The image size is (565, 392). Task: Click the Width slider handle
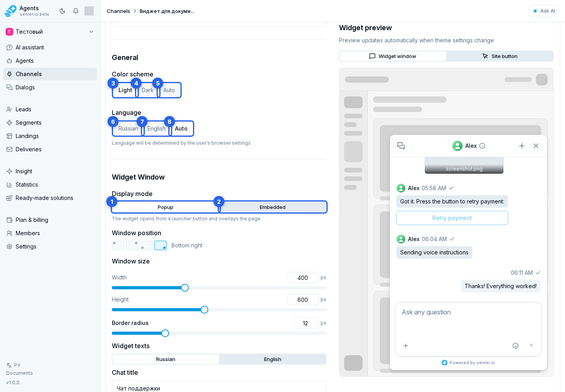pos(185,288)
